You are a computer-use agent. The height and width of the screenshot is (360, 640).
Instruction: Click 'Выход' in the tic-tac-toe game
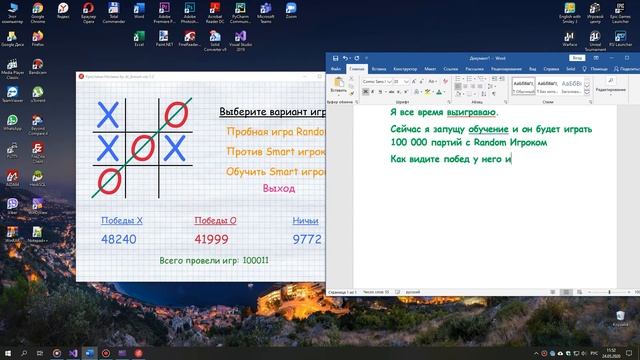279,189
